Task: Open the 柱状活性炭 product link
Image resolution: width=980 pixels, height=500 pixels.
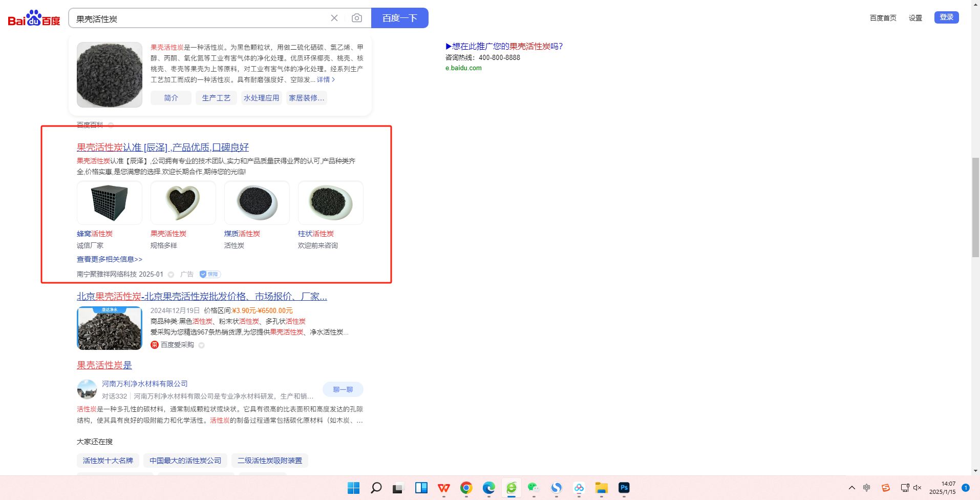Action: click(316, 234)
